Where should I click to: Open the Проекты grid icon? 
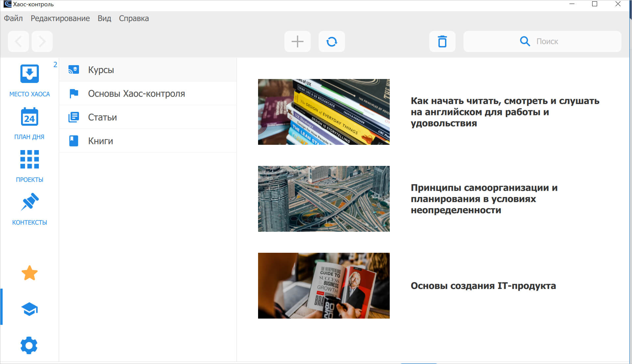click(30, 159)
